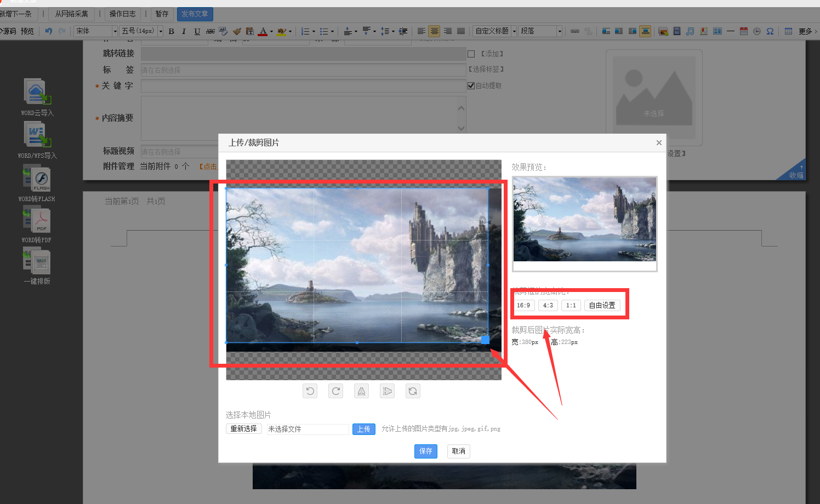Screen dimensions: 820x504
Task: Click the format painter brush icon
Action: tap(237, 31)
